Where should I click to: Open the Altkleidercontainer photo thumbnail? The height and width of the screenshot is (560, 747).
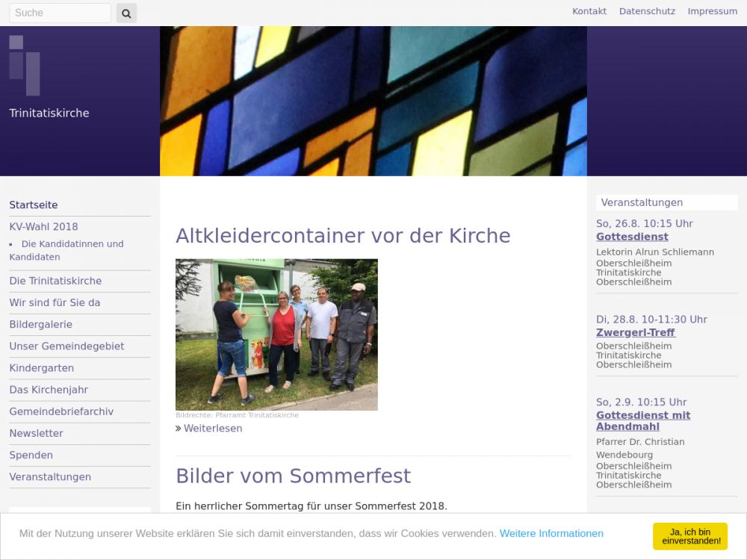pyautogui.click(x=276, y=335)
